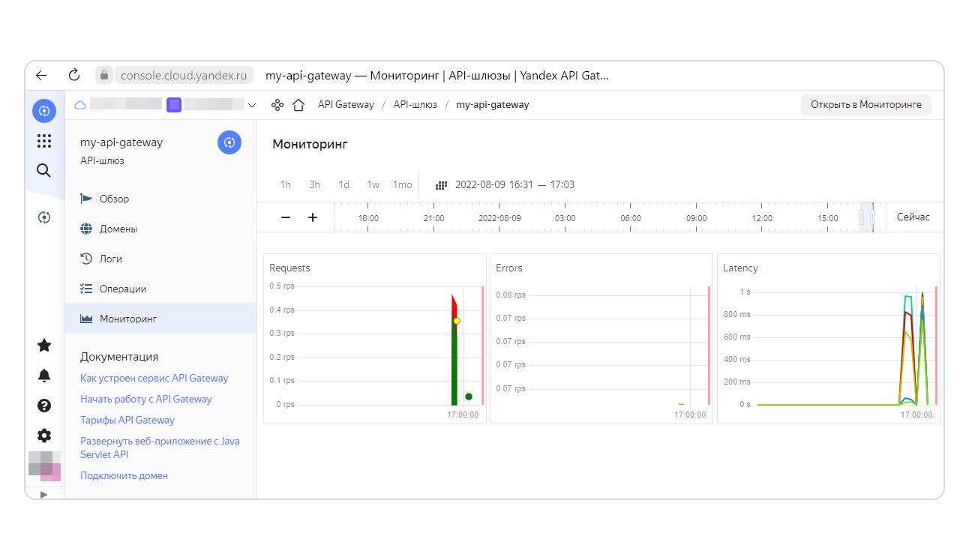Zoom out the timeline with the minus button

(x=286, y=217)
